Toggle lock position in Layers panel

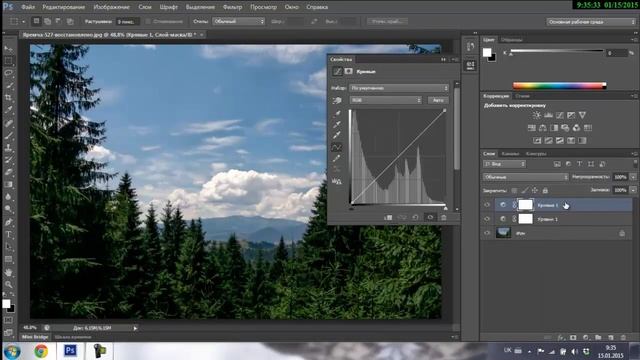coord(535,190)
